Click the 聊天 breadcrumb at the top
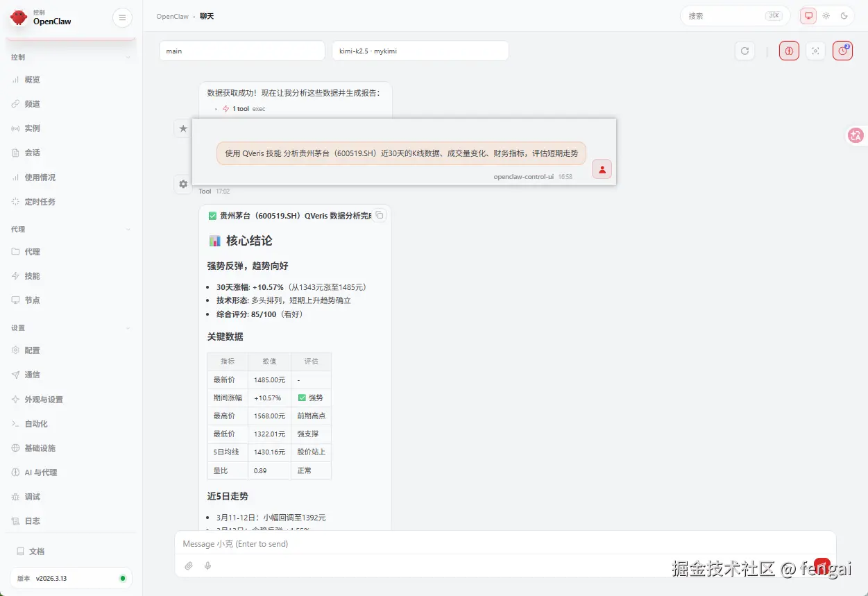Screen dimensions: 868x596 [206, 16]
